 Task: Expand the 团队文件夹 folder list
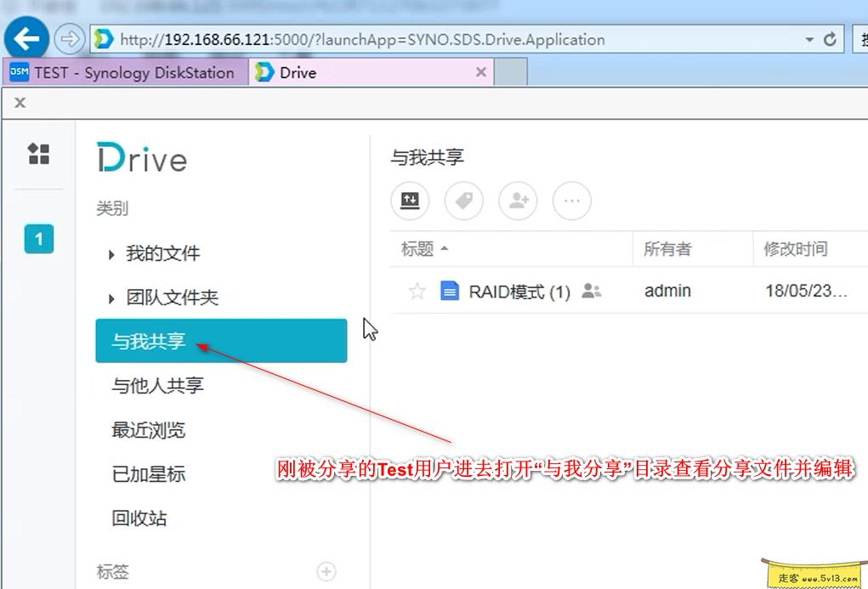click(x=111, y=297)
